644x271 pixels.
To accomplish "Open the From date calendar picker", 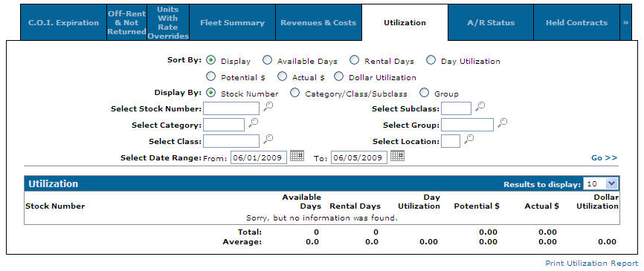I will [x=297, y=156].
